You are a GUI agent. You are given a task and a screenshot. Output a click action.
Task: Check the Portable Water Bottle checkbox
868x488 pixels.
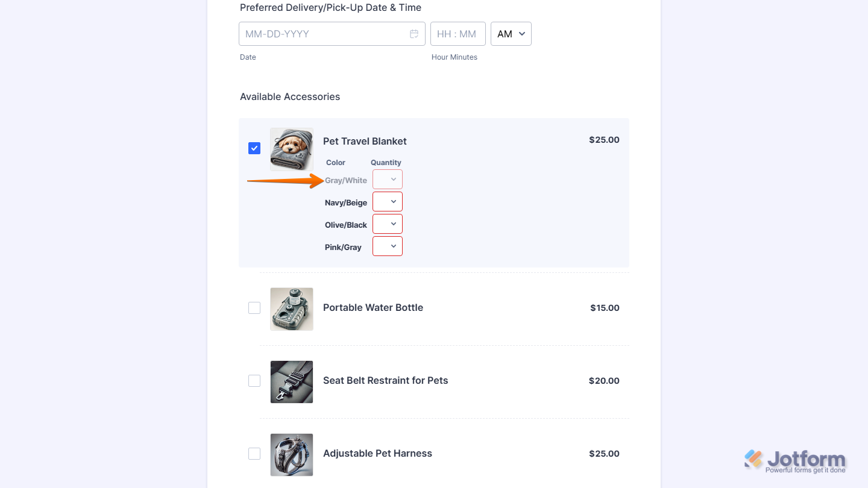point(254,308)
